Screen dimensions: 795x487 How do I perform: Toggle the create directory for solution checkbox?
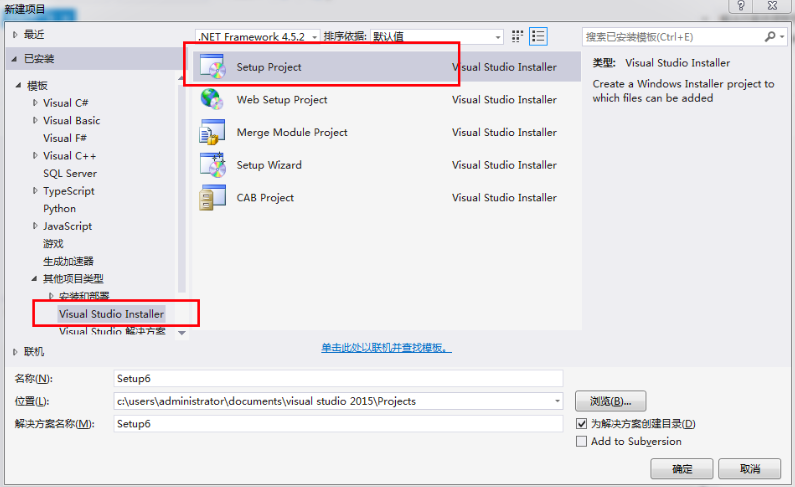pos(582,424)
